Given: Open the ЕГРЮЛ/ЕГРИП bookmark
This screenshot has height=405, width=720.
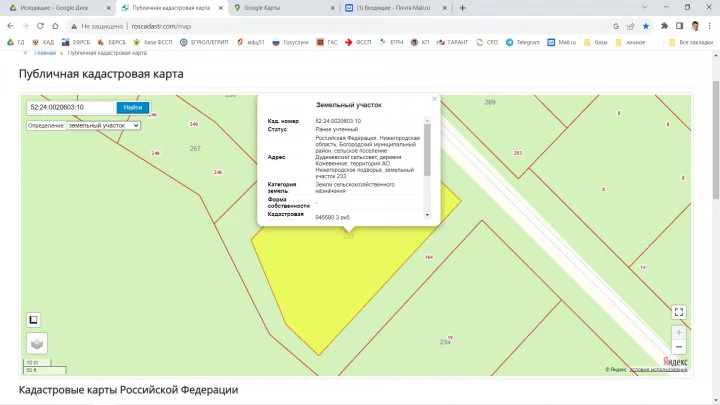Looking at the screenshot, I should pyautogui.click(x=204, y=42).
